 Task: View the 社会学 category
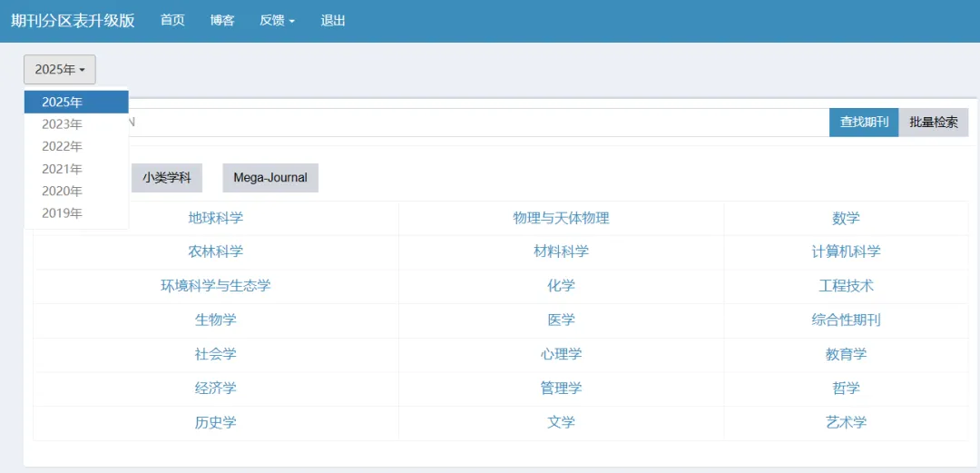pos(216,355)
